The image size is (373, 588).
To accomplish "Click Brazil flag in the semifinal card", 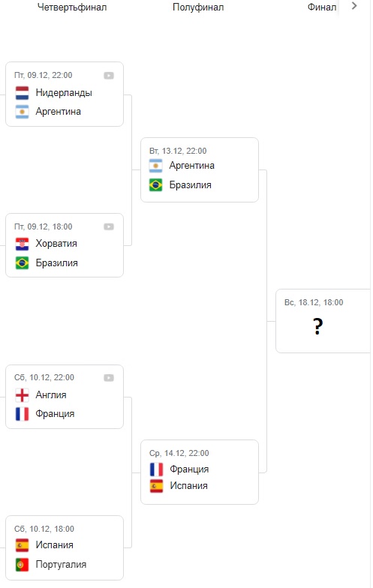I will point(156,184).
